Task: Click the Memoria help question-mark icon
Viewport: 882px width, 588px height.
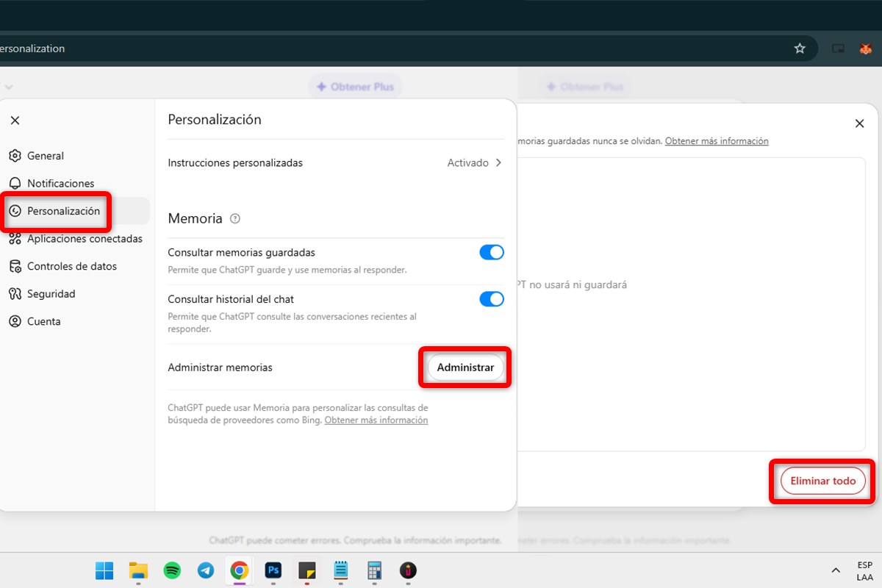Action: (x=235, y=218)
